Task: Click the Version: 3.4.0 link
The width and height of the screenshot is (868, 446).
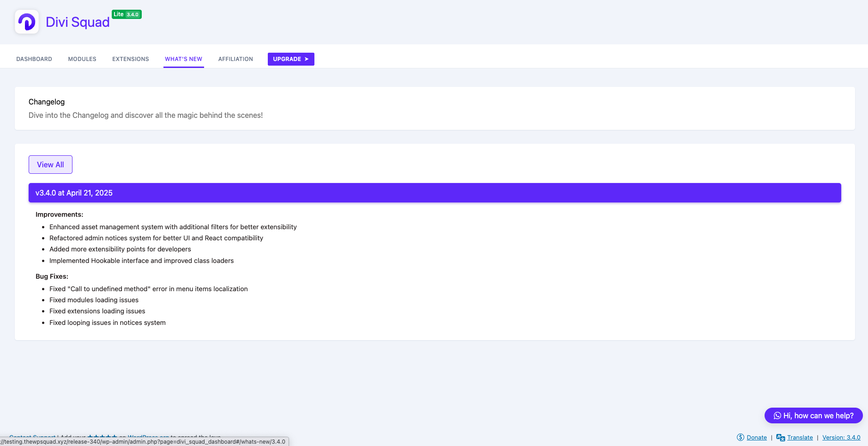Action: [841, 437]
